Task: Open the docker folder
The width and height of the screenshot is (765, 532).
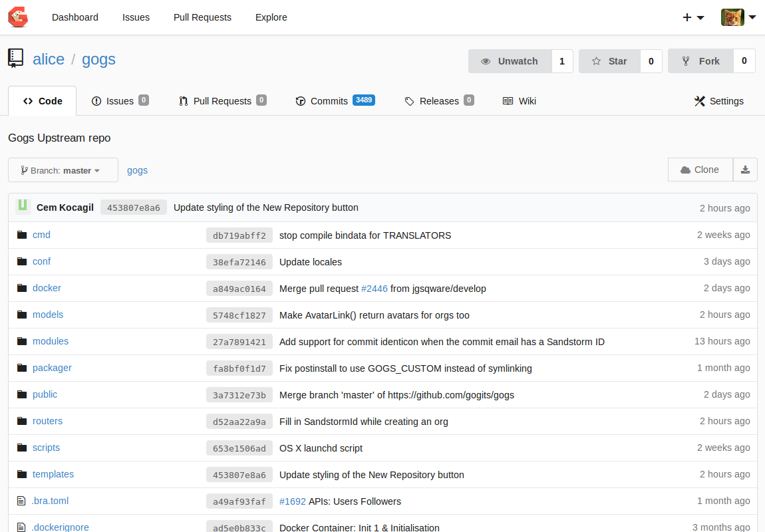Action: click(47, 288)
